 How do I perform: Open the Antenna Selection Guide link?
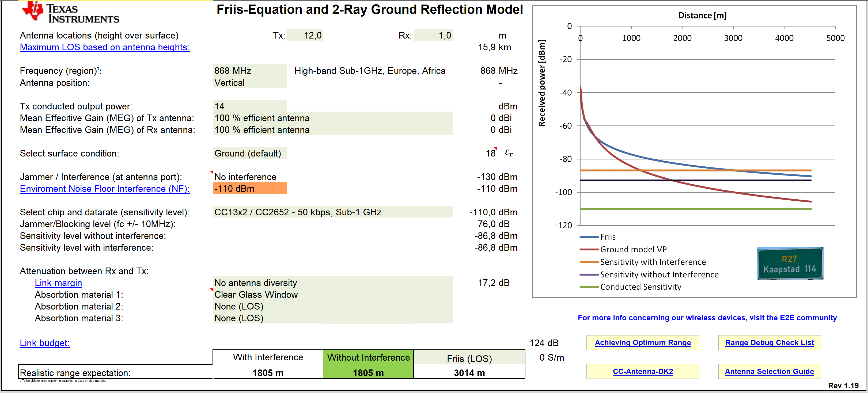(x=769, y=371)
